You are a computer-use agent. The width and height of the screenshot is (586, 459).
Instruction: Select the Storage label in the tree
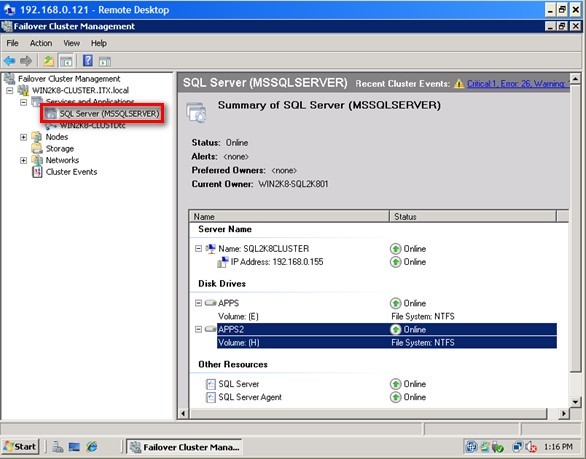pyautogui.click(x=60, y=148)
